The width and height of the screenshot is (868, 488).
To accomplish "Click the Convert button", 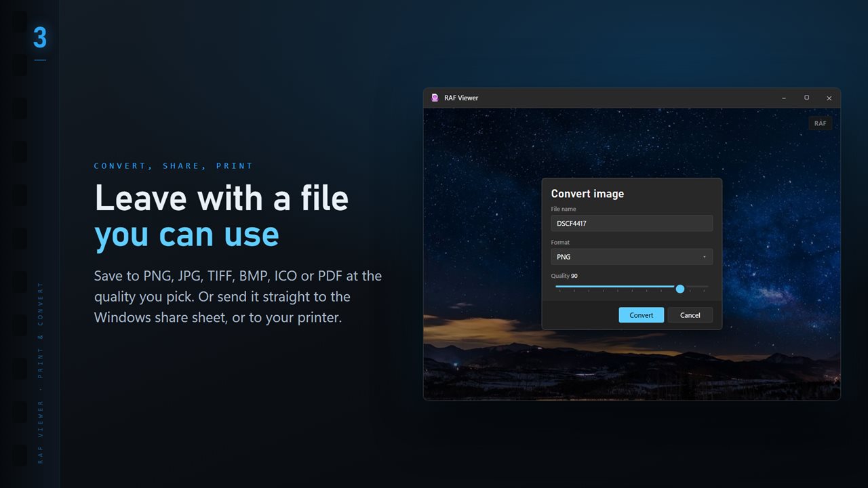I will coord(642,315).
